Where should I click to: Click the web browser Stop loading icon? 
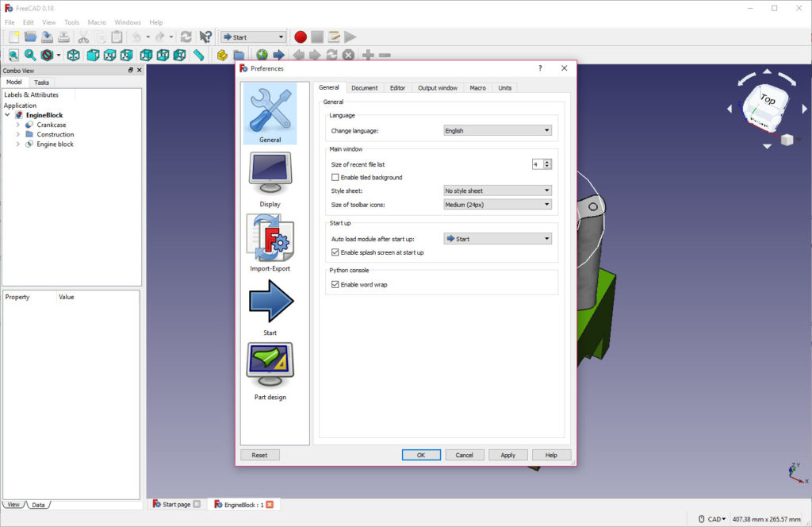pos(349,55)
